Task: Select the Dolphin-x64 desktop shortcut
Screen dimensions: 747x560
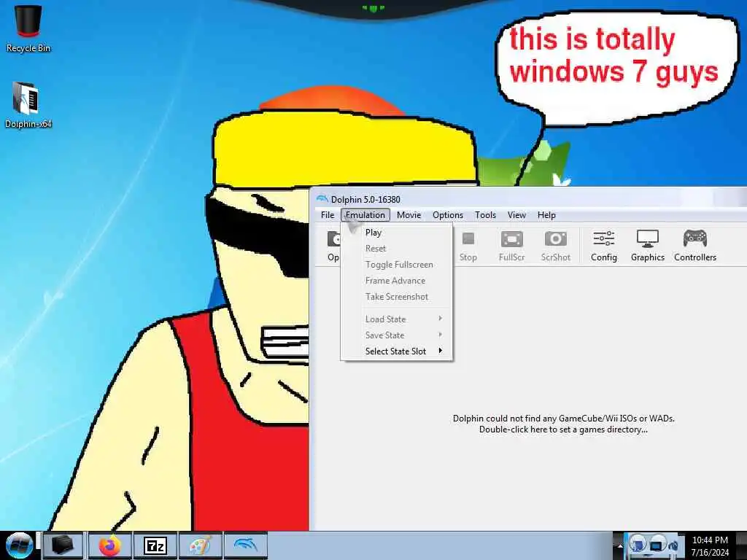Action: [x=28, y=105]
